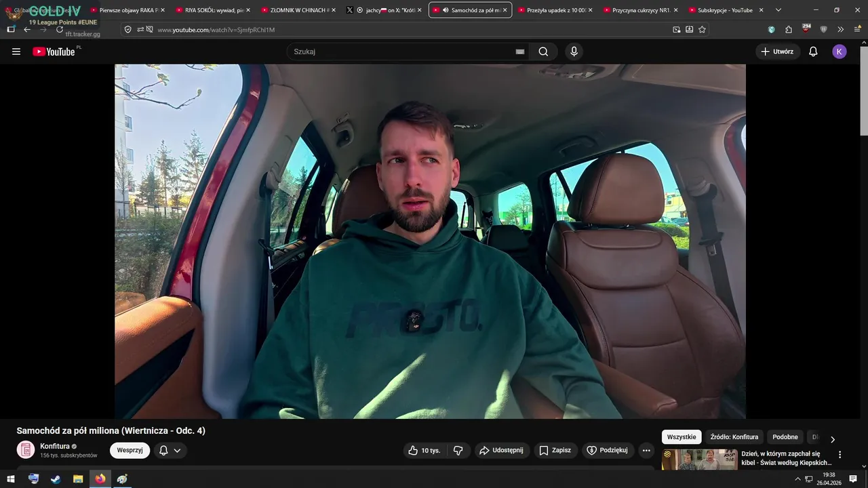
Task: Click the Podziękuj button
Action: [608, 450]
